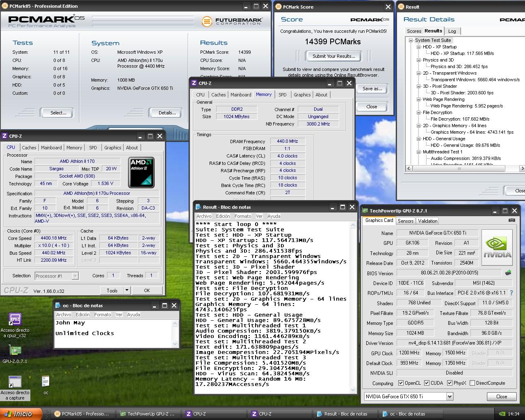Switch to PCMark05 taskbar button
The height and width of the screenshot is (420, 525).
point(82,414)
